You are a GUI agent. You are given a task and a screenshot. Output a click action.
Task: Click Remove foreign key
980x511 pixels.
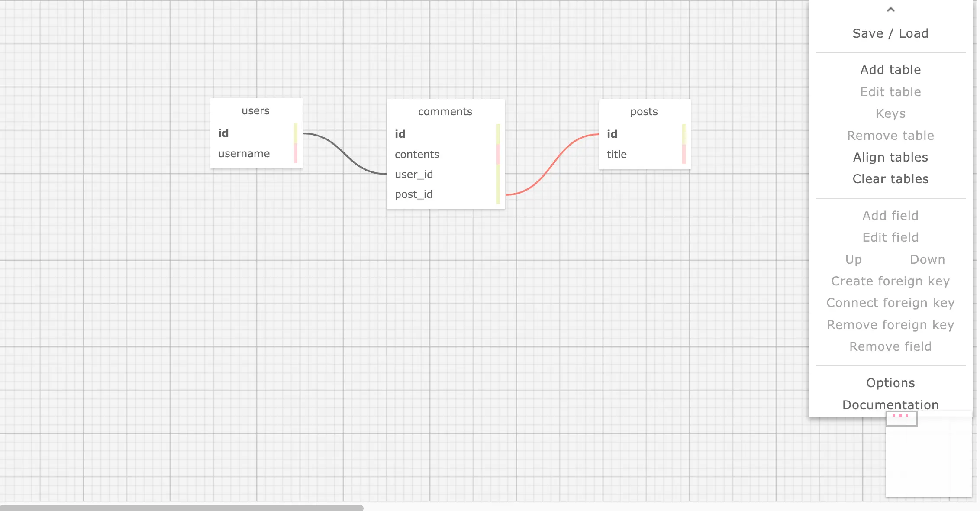(x=890, y=325)
